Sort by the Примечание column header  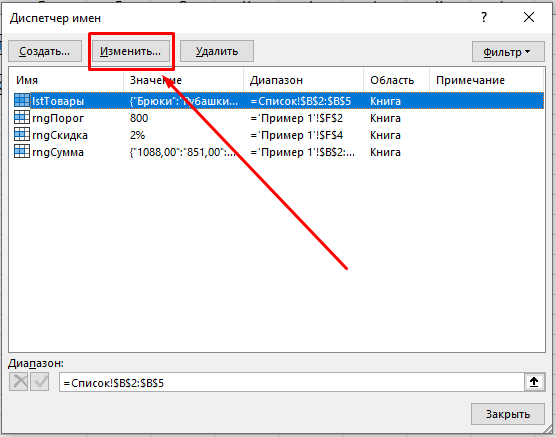click(486, 80)
